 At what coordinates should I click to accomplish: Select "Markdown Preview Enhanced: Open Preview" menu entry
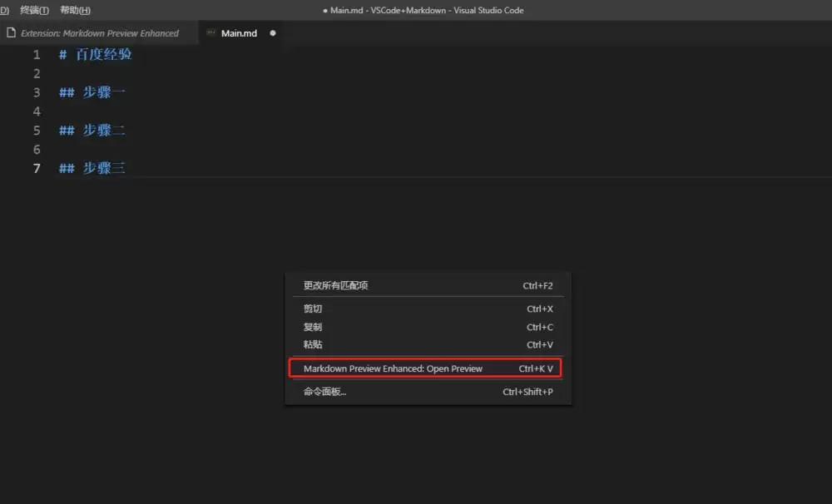pyautogui.click(x=392, y=368)
